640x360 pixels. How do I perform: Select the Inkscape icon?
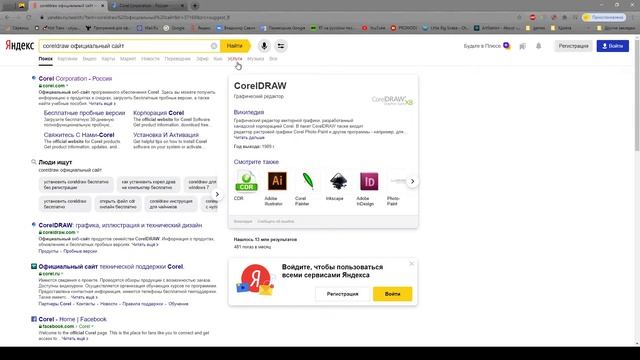(x=338, y=181)
